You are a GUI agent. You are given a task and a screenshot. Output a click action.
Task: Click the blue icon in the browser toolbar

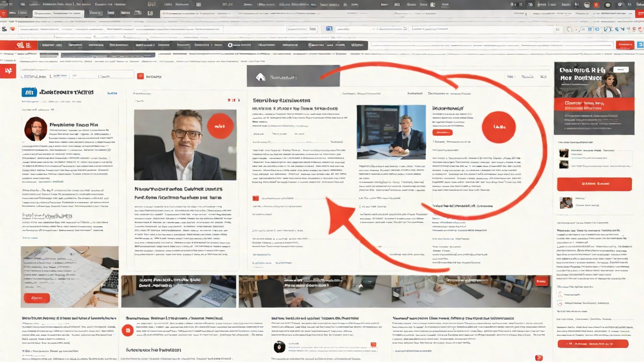[330, 29]
